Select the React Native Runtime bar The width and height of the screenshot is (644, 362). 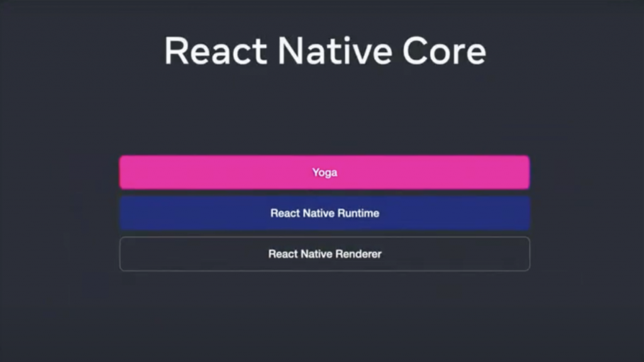pyautogui.click(x=325, y=213)
